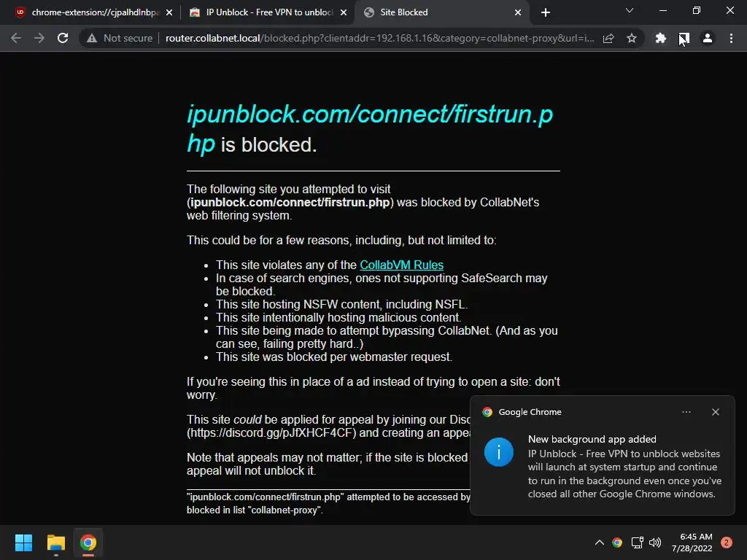Click Google Chrome logo in notification header
This screenshot has width=747, height=560.
(487, 412)
